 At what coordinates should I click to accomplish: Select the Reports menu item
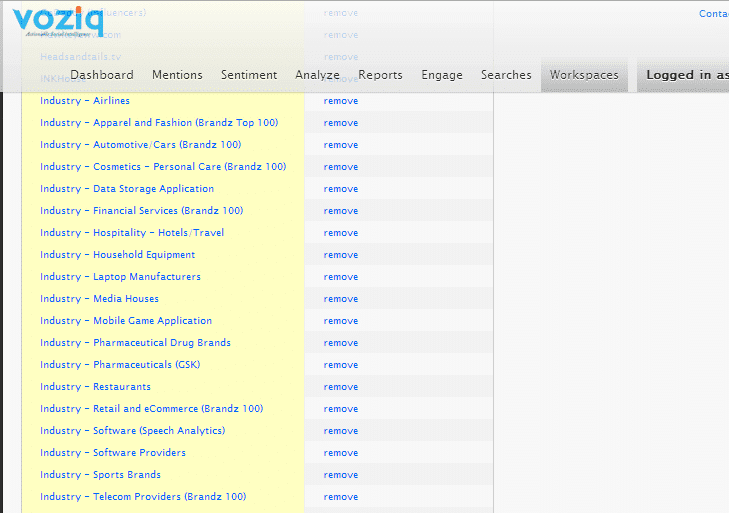(x=380, y=75)
